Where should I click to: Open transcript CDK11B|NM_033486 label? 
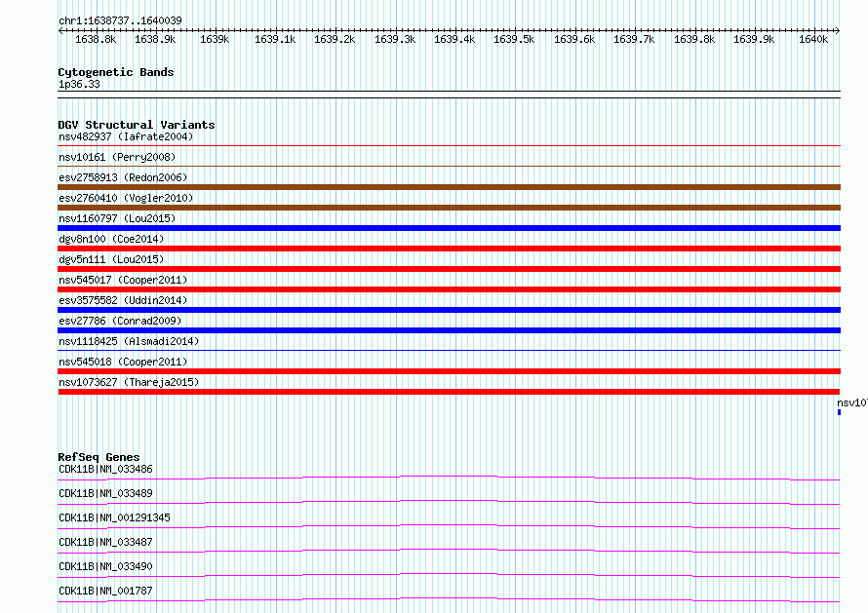coord(105,469)
